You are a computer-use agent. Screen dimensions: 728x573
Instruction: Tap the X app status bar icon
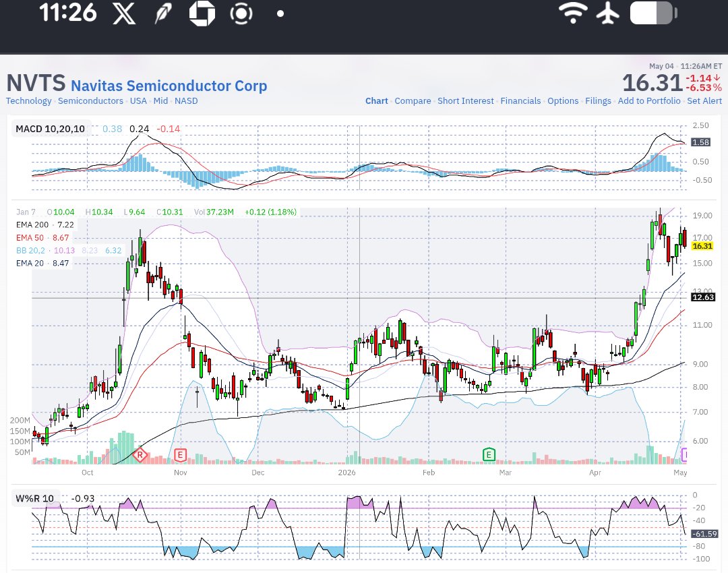pos(124,13)
